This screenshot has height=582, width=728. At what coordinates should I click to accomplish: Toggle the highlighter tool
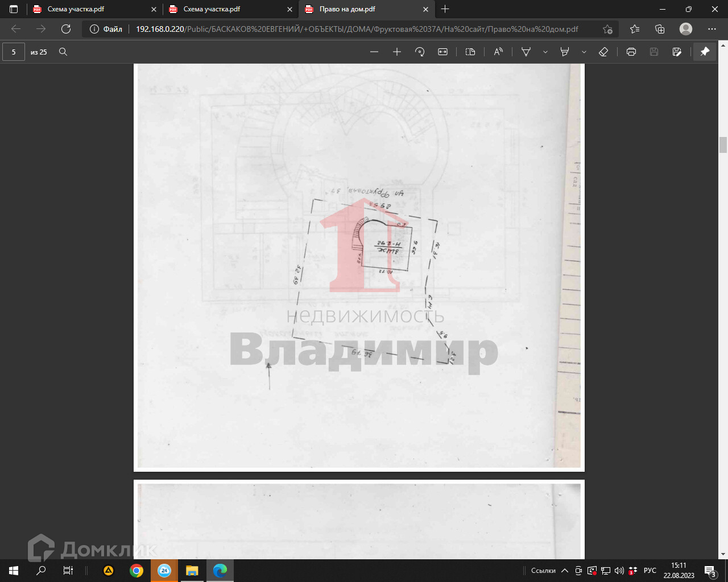[x=565, y=52]
